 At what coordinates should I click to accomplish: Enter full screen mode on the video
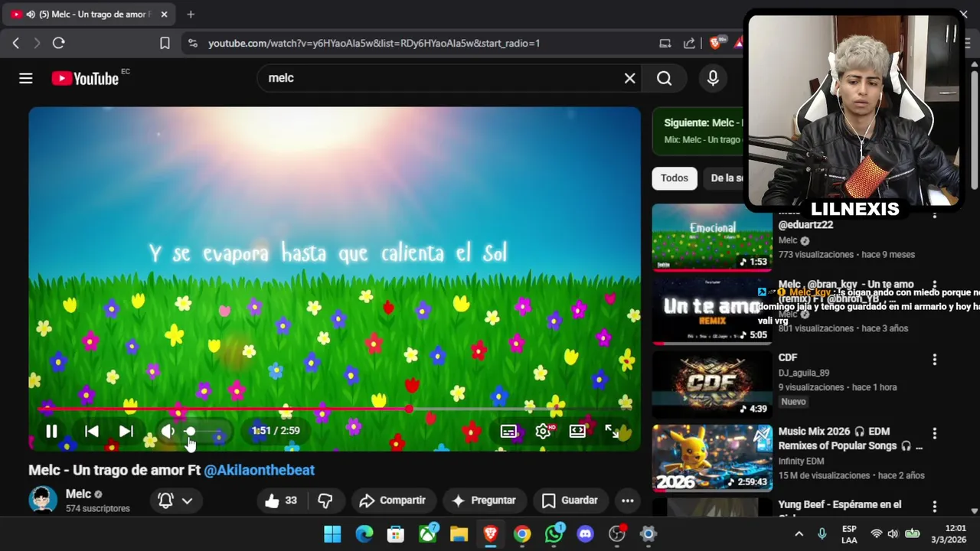[x=612, y=431]
